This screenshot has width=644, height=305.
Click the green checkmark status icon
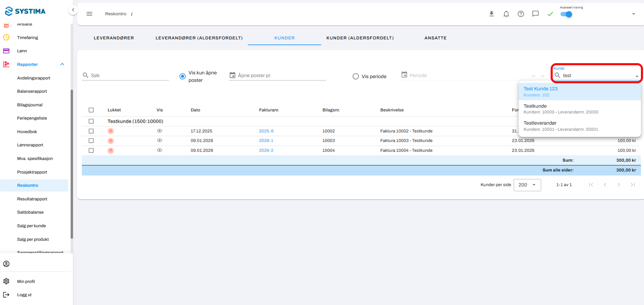click(x=550, y=14)
